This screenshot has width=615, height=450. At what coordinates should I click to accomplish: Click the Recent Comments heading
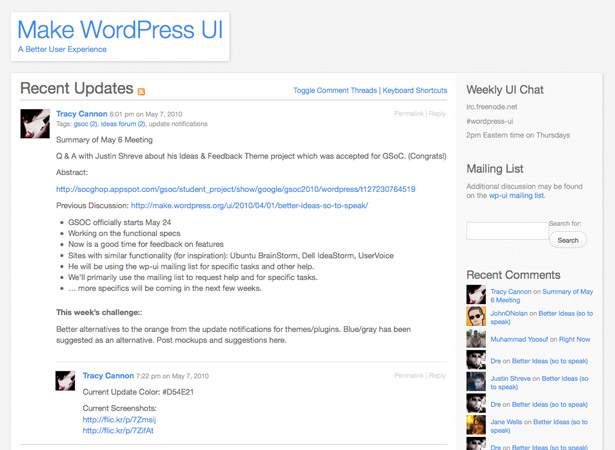pyautogui.click(x=513, y=275)
